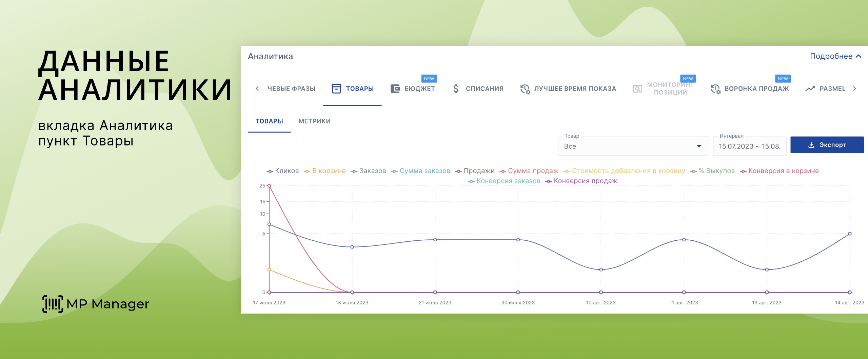Click the trending arrow icon near Размещение
The image size is (868, 359).
tap(810, 89)
